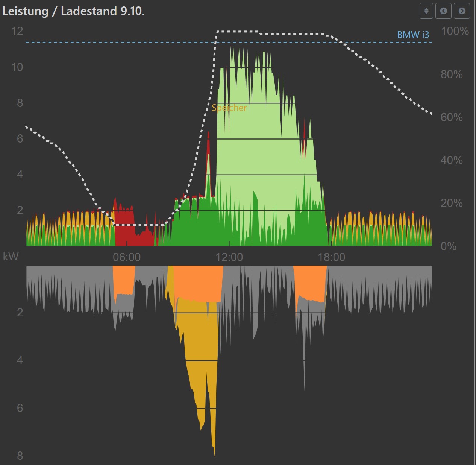Click the Speicher label in the chart

tap(229, 108)
